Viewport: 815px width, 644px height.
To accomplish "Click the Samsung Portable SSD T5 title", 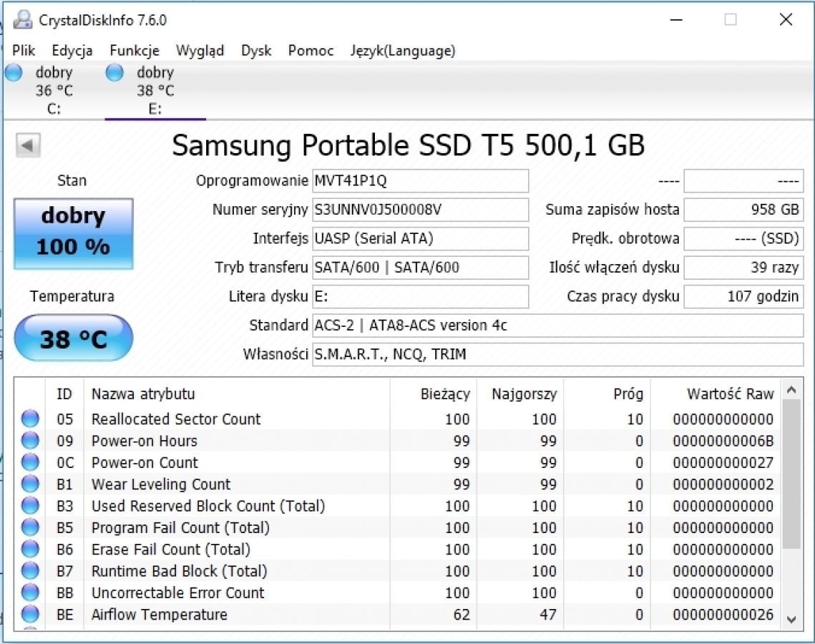I will click(x=409, y=145).
